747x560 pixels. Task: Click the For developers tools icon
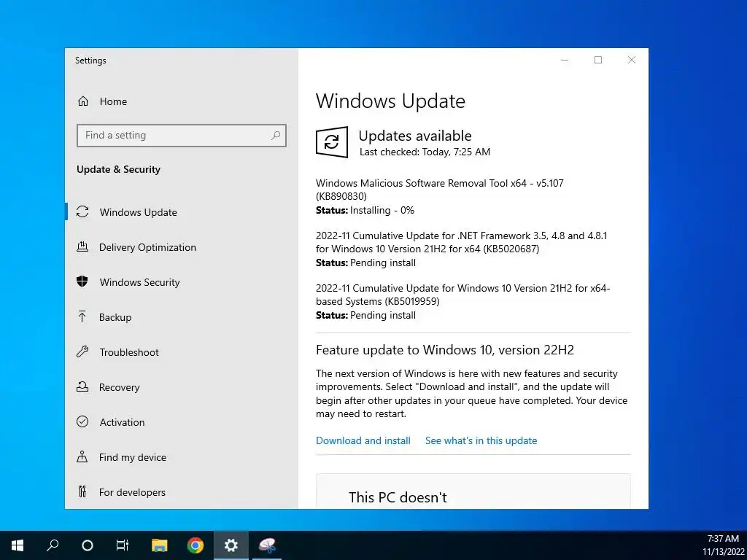(x=82, y=491)
